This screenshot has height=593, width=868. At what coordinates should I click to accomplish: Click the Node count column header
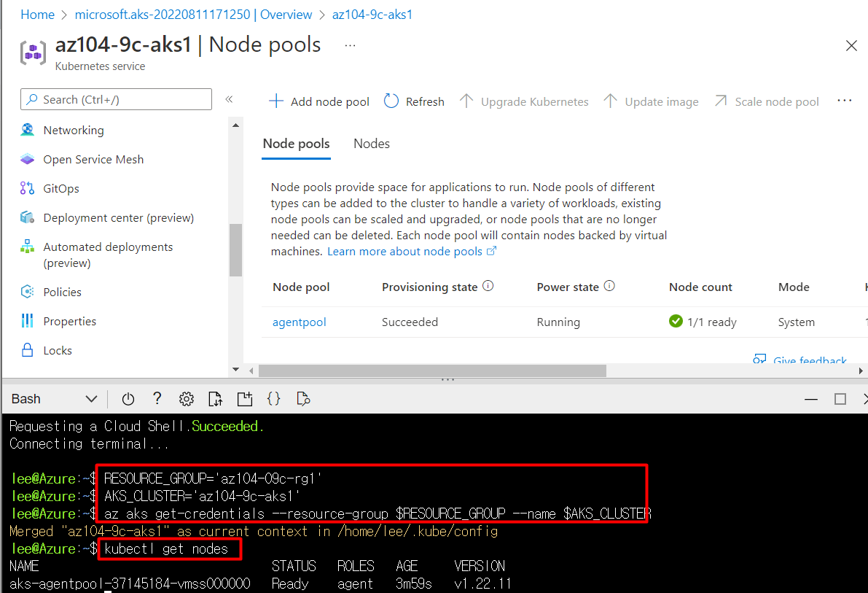pyautogui.click(x=700, y=287)
